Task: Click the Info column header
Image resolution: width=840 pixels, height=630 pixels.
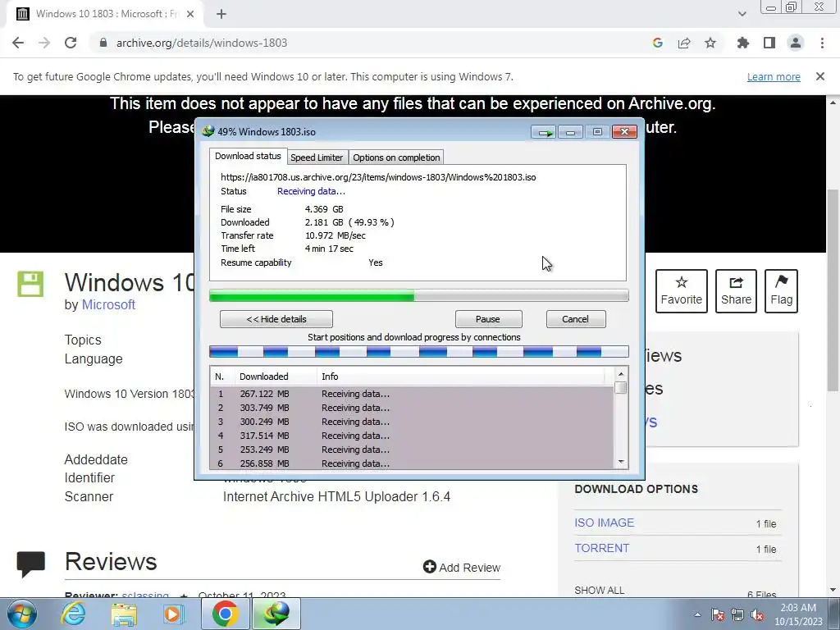Action: (x=461, y=377)
